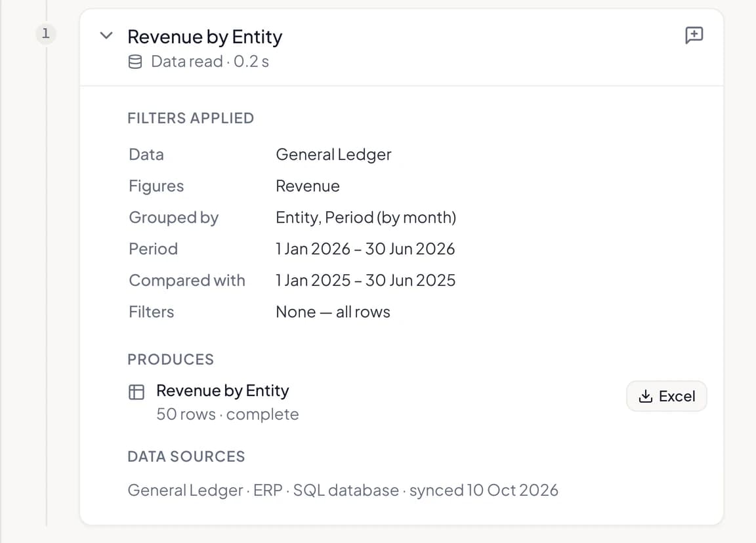This screenshot has width=756, height=543.
Task: Add a comment with the speech-bubble plus icon
Action: 694,35
